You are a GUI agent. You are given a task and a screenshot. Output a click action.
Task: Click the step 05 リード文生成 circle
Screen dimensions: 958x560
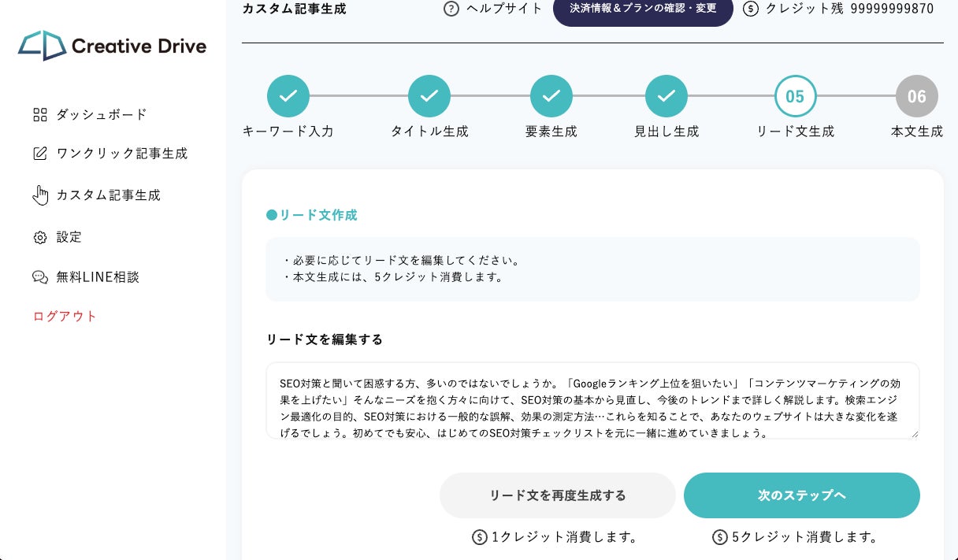pyautogui.click(x=795, y=96)
